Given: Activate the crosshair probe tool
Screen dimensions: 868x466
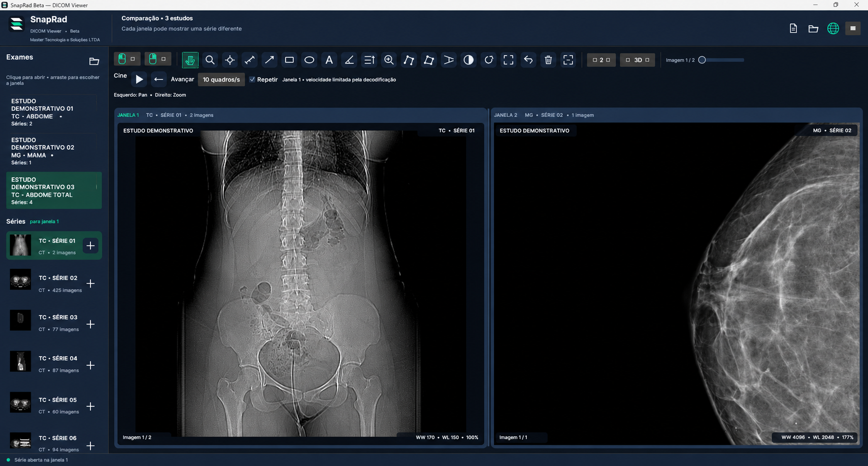Looking at the screenshot, I should pos(230,60).
